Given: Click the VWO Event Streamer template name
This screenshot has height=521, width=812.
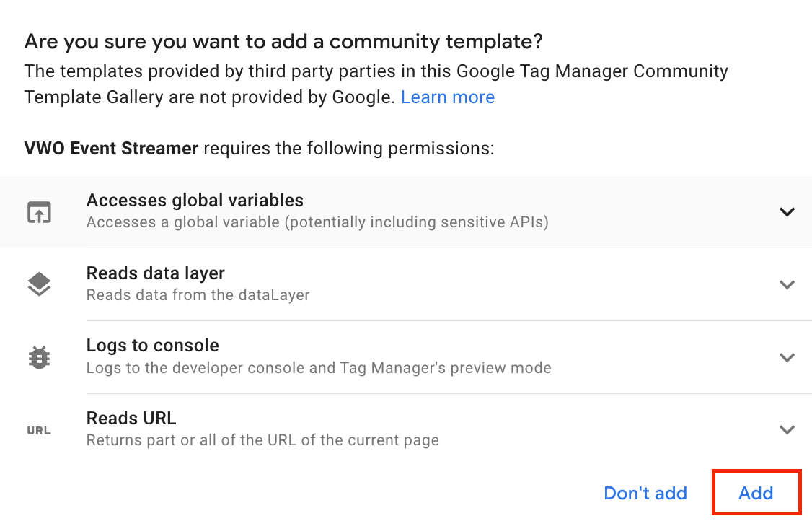Looking at the screenshot, I should [111, 148].
